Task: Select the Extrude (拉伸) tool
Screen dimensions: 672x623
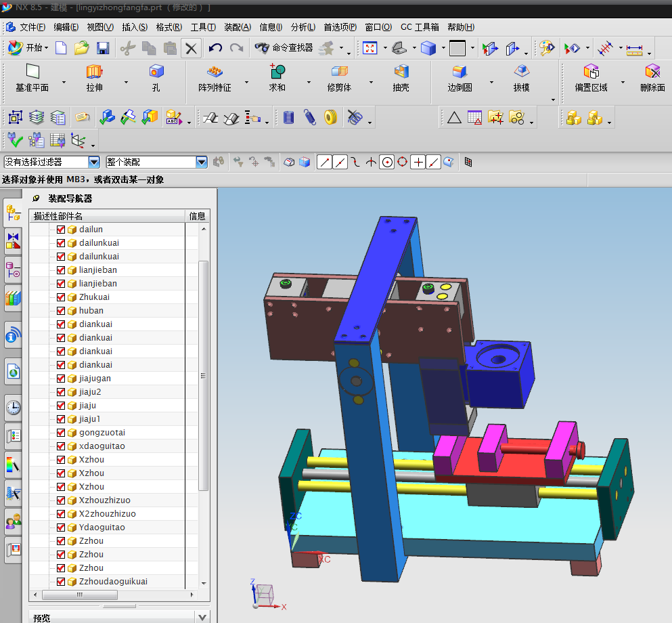Action: (x=95, y=78)
